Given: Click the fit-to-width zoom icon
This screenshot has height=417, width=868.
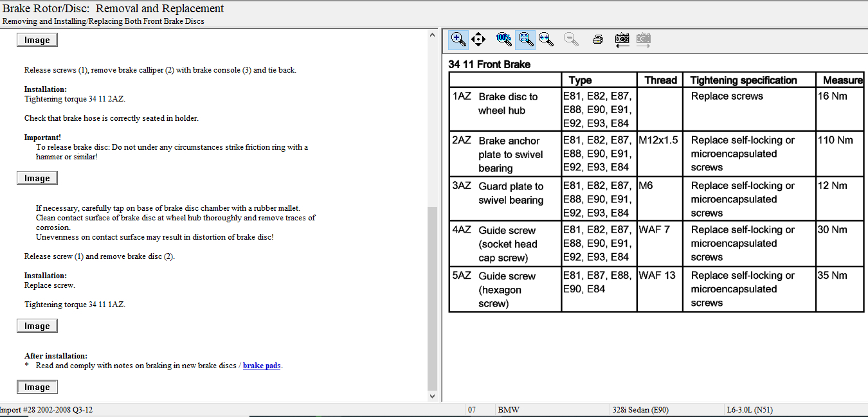Looking at the screenshot, I should tap(546, 39).
